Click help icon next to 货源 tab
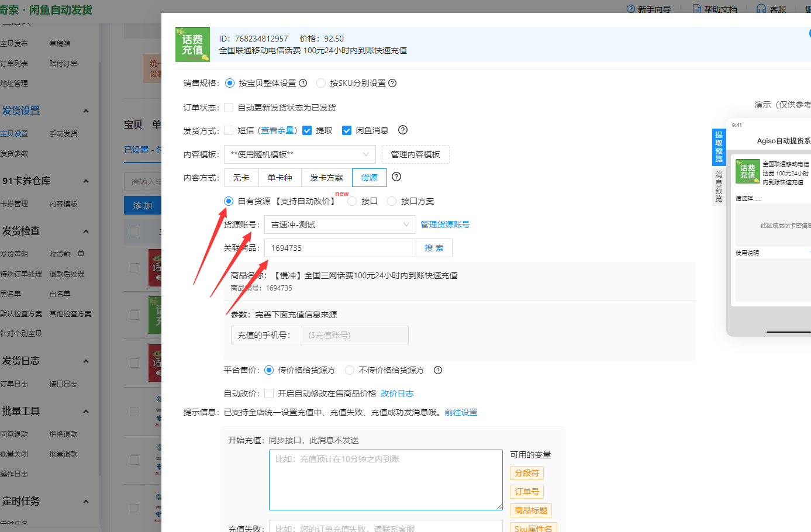Image resolution: width=811 pixels, height=532 pixels. point(396,177)
